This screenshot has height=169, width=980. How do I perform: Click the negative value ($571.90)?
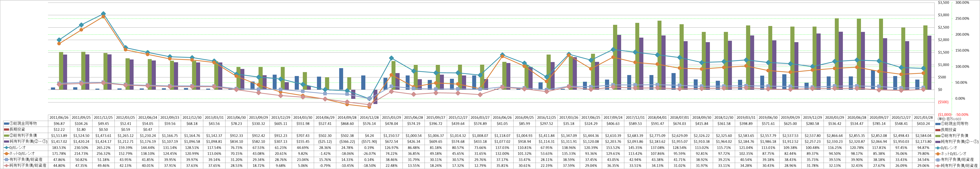(x=369, y=142)
